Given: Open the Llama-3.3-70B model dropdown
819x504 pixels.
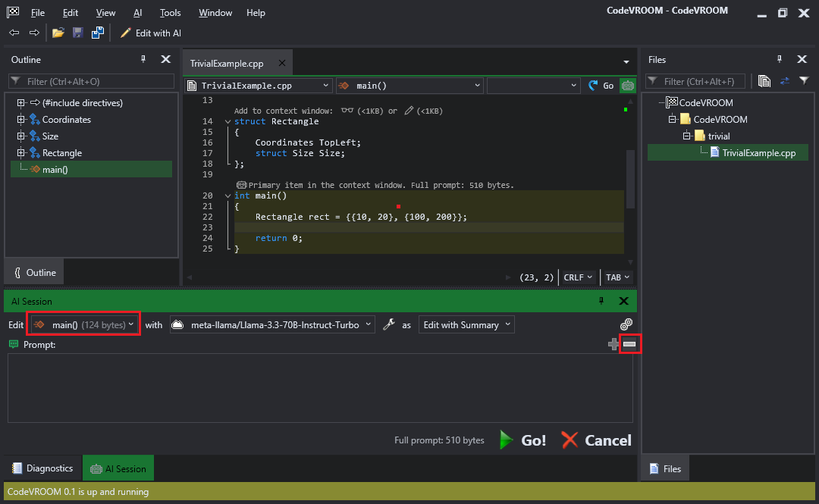Looking at the screenshot, I should (272, 325).
